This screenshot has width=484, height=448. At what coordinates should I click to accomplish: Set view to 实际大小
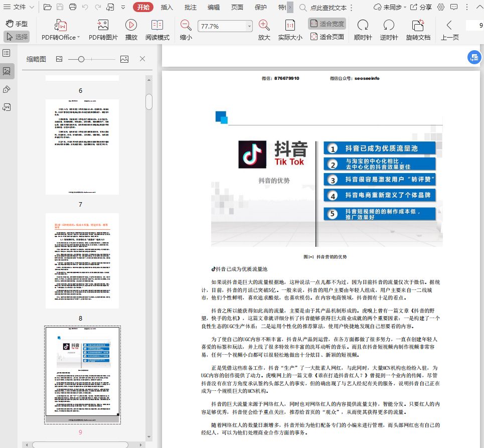(290, 30)
